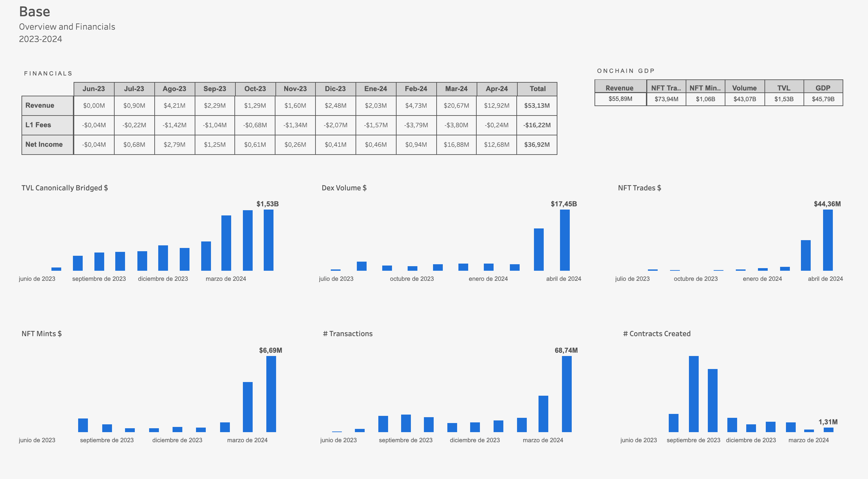The height and width of the screenshot is (479, 868).
Task: Click the second-tallest NFT Mints bar
Action: click(248, 407)
